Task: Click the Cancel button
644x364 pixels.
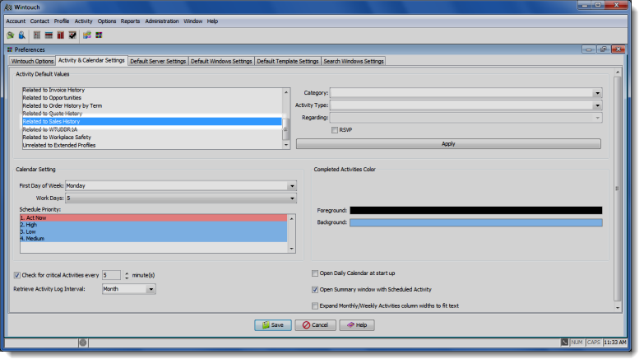Action: click(316, 325)
